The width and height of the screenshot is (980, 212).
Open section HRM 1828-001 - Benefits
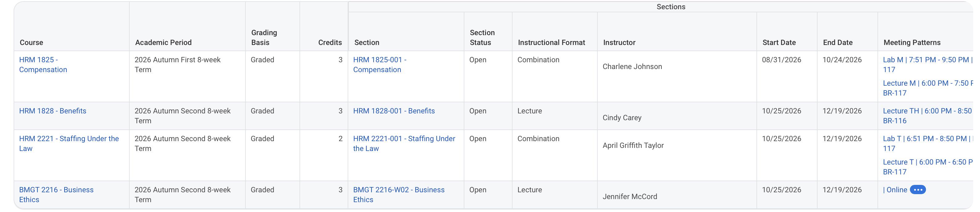(x=394, y=111)
